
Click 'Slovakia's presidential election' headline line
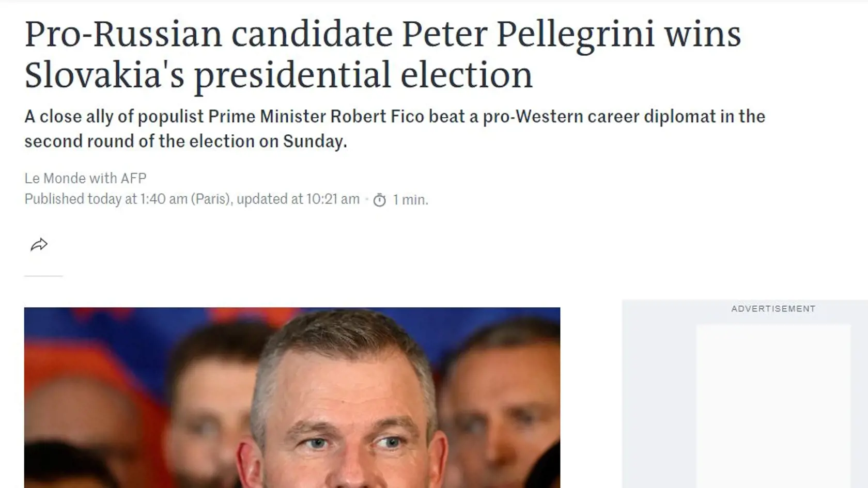pos(278,75)
